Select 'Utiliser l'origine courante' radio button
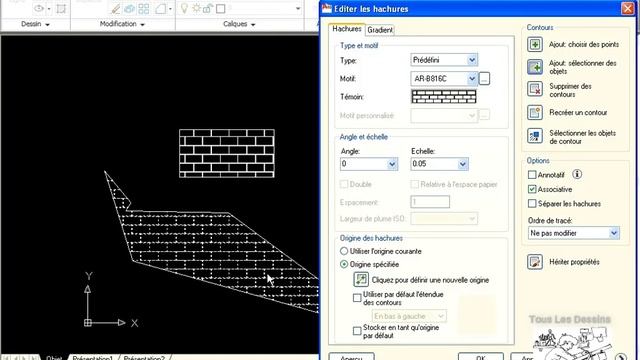This screenshot has height=360, width=640. coord(344,251)
